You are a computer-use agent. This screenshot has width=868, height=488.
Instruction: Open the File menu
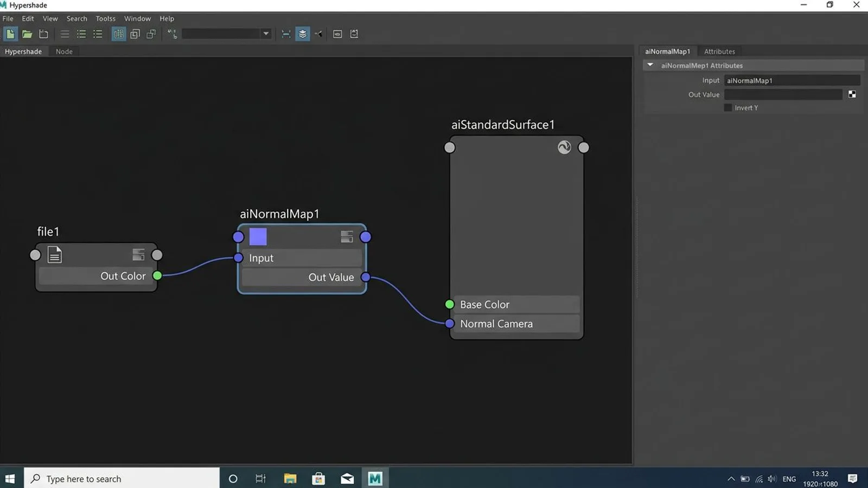8,18
